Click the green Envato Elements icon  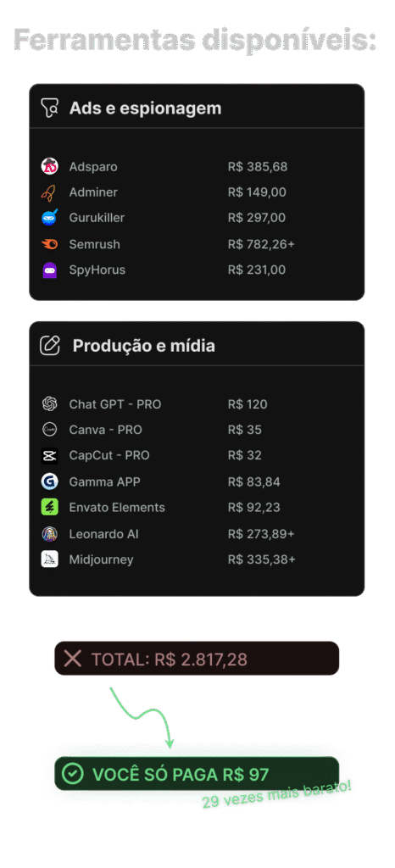point(50,507)
